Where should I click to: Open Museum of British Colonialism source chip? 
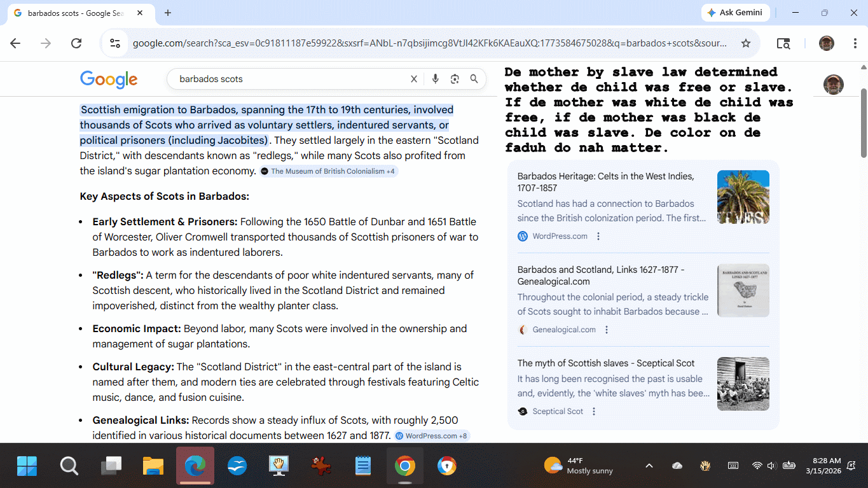(x=329, y=171)
